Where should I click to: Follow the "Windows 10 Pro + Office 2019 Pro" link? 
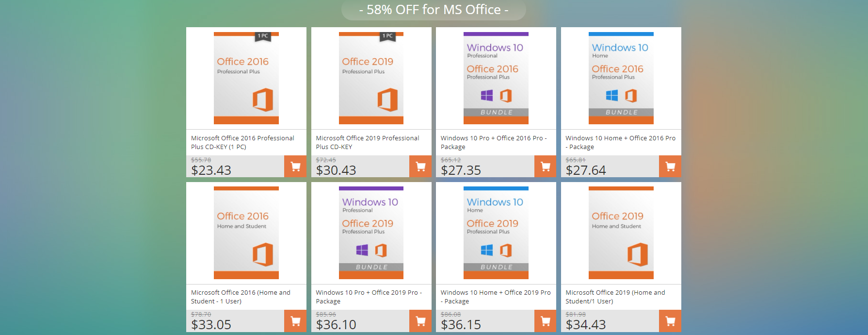369,297
